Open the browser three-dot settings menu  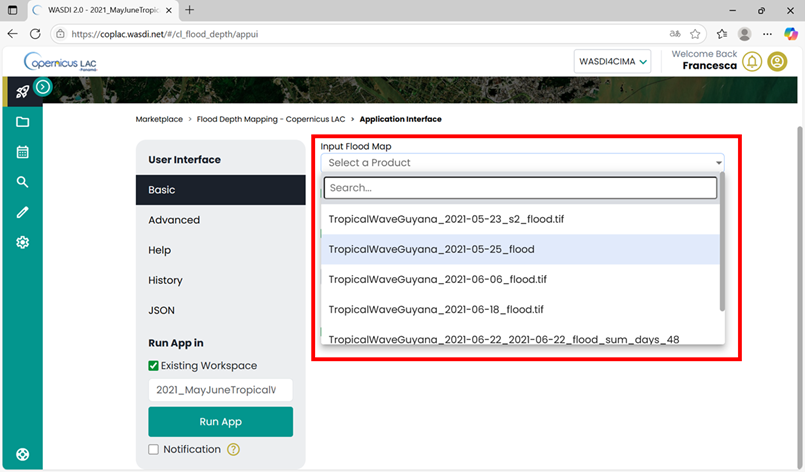767,34
